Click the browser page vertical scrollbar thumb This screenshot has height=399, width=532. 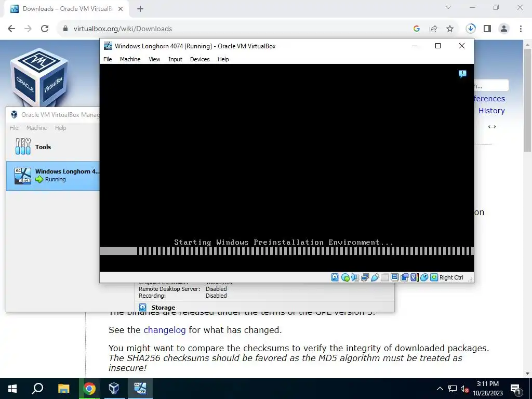pyautogui.click(x=528, y=100)
